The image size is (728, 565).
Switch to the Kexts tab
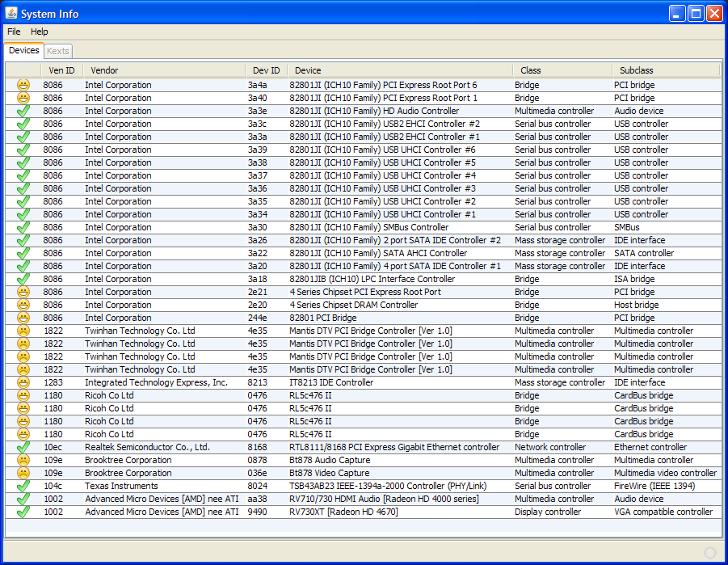pos(58,51)
